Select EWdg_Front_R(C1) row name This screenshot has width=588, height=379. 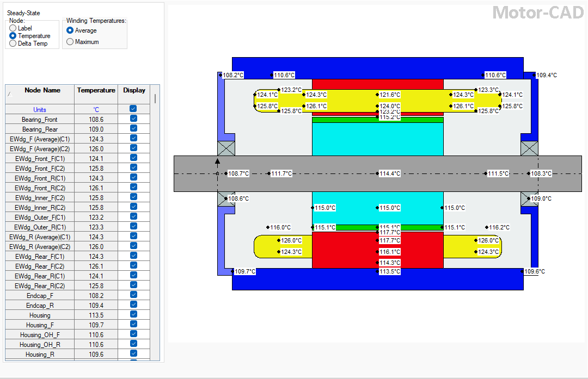pyautogui.click(x=39, y=178)
